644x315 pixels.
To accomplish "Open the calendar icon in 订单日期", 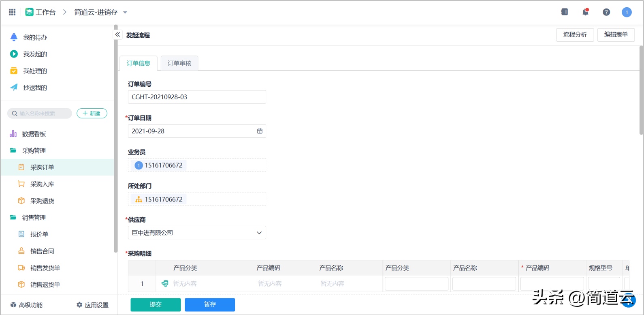I will pos(260,131).
